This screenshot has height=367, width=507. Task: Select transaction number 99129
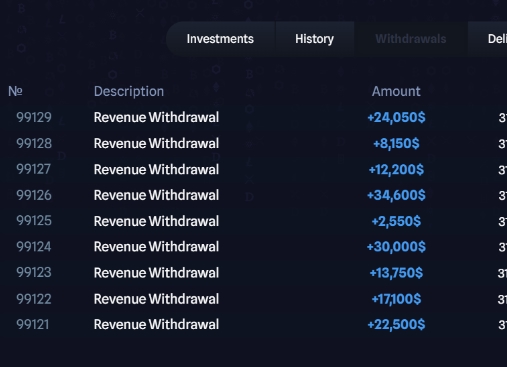click(x=34, y=117)
